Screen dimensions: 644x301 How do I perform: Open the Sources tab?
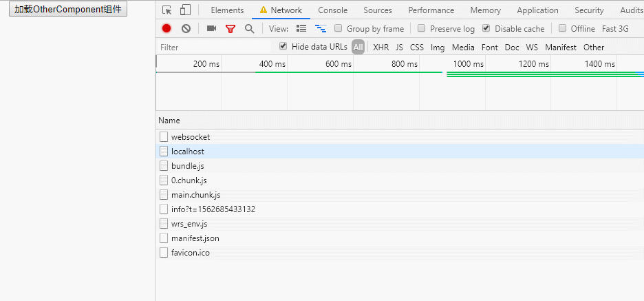(378, 10)
